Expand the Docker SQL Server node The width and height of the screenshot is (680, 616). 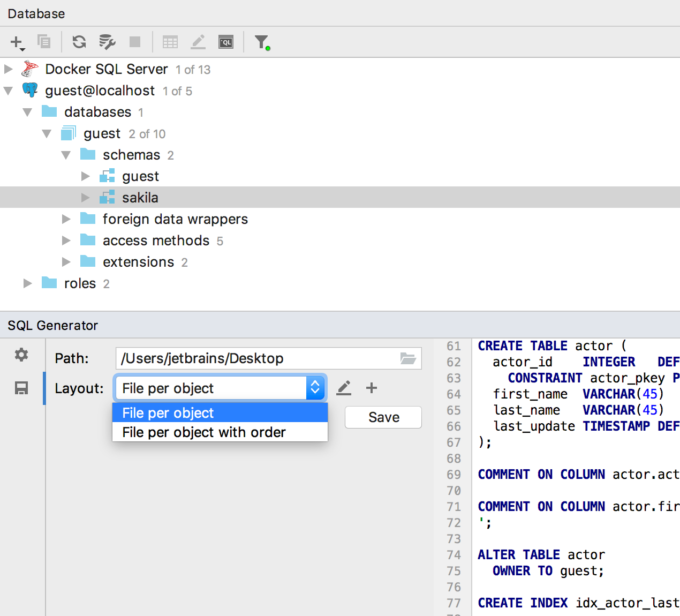(x=8, y=69)
